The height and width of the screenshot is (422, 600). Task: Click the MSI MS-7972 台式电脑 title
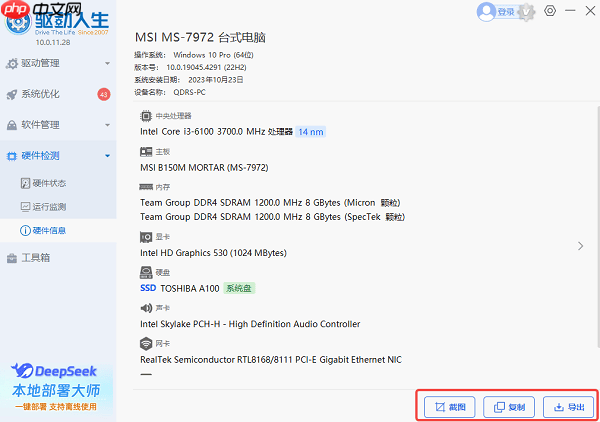coord(200,37)
